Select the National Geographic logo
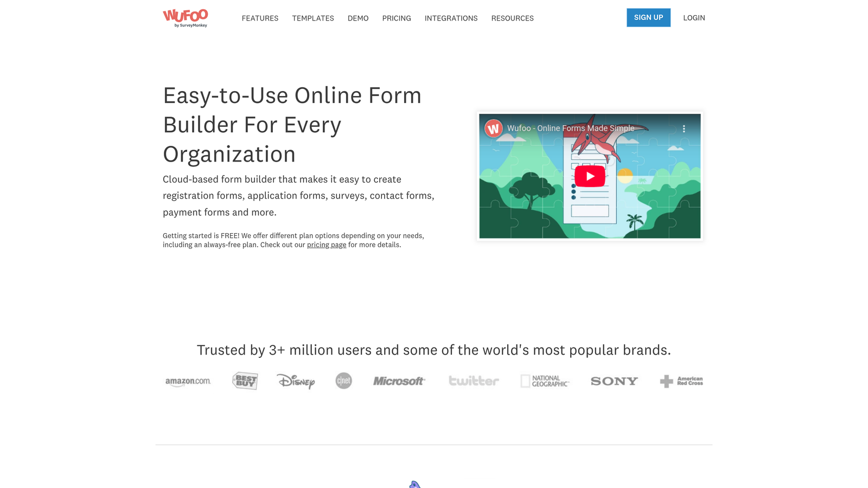 click(544, 381)
